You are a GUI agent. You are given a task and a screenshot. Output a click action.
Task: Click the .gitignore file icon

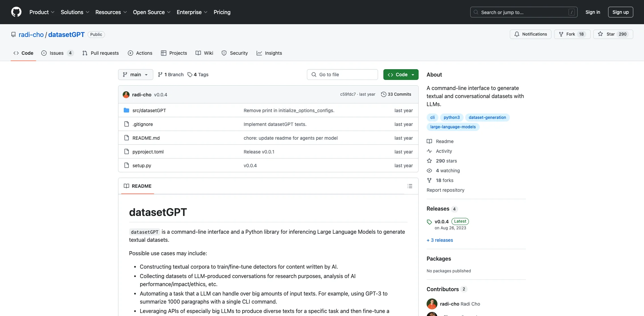tap(126, 124)
